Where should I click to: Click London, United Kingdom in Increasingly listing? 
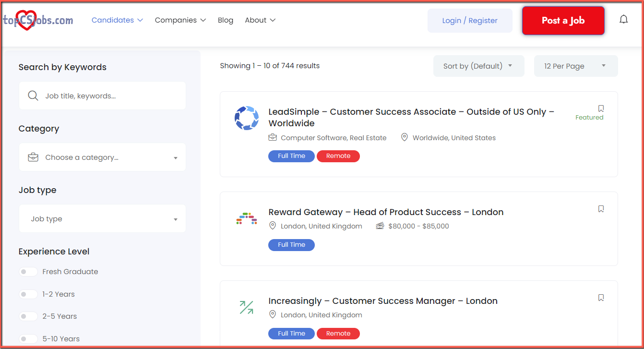(x=322, y=315)
